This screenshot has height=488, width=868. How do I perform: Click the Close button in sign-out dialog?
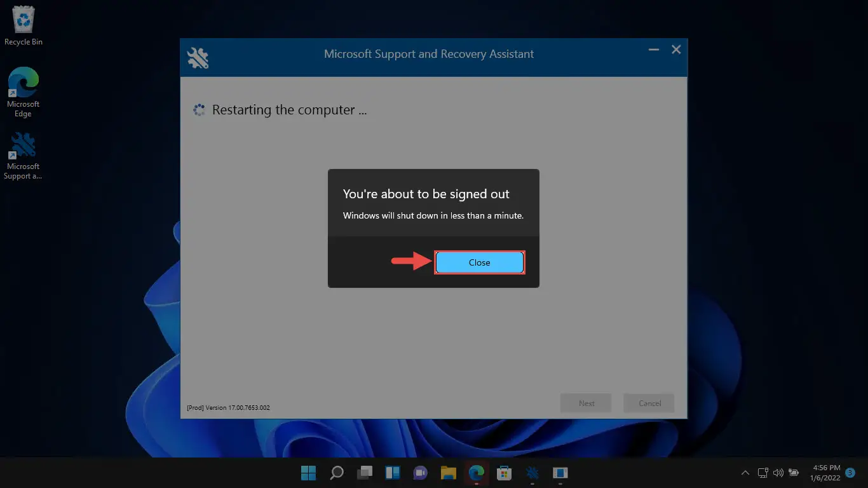pos(480,262)
